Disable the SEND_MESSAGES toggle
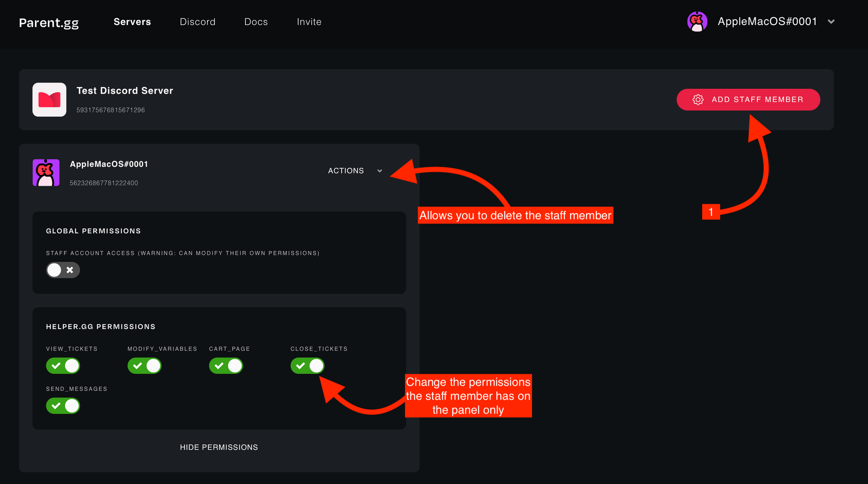This screenshot has width=868, height=484. click(63, 406)
